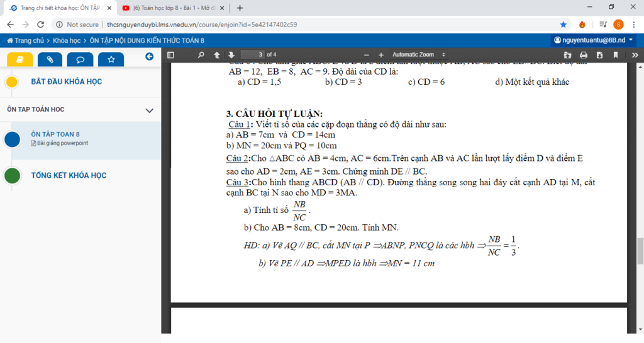Click the browser address bar URL
Image resolution: width=644 pixels, height=343 pixels.
pyautogui.click(x=202, y=24)
